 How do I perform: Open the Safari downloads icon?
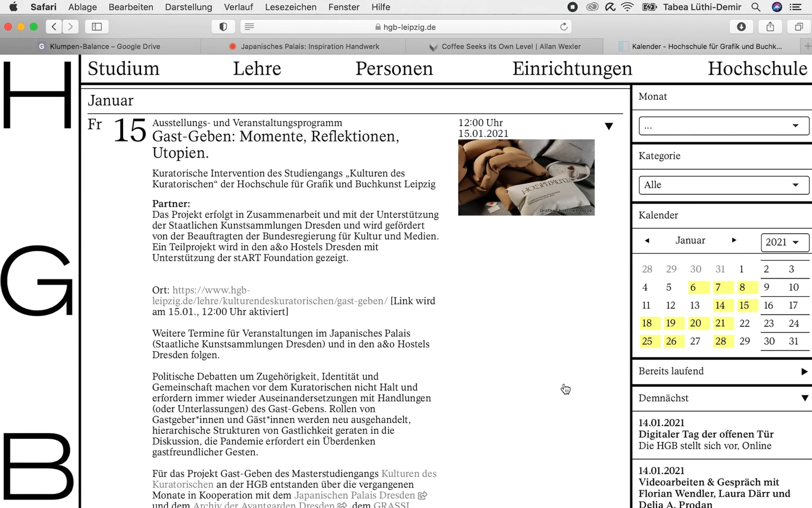coord(741,27)
